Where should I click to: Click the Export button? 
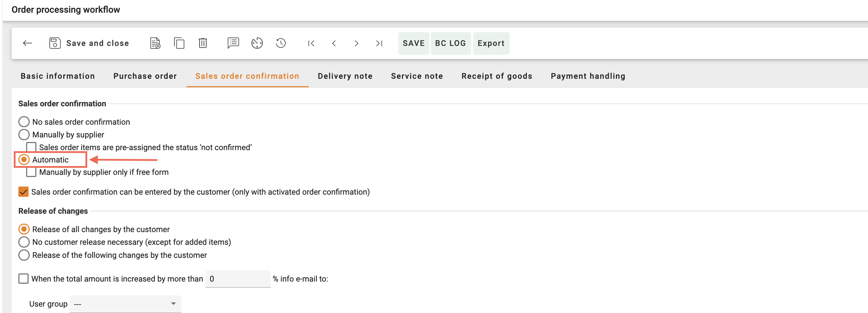[x=491, y=43]
